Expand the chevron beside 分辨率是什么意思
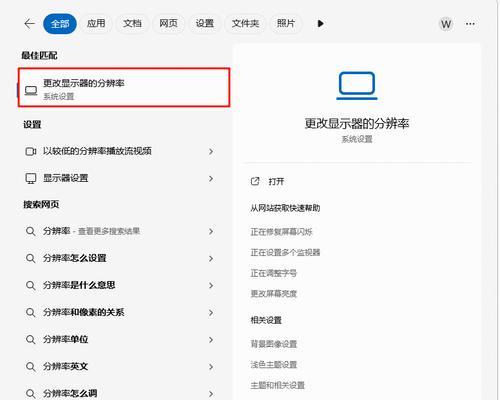The height and width of the screenshot is (400, 500). pyautogui.click(x=211, y=286)
